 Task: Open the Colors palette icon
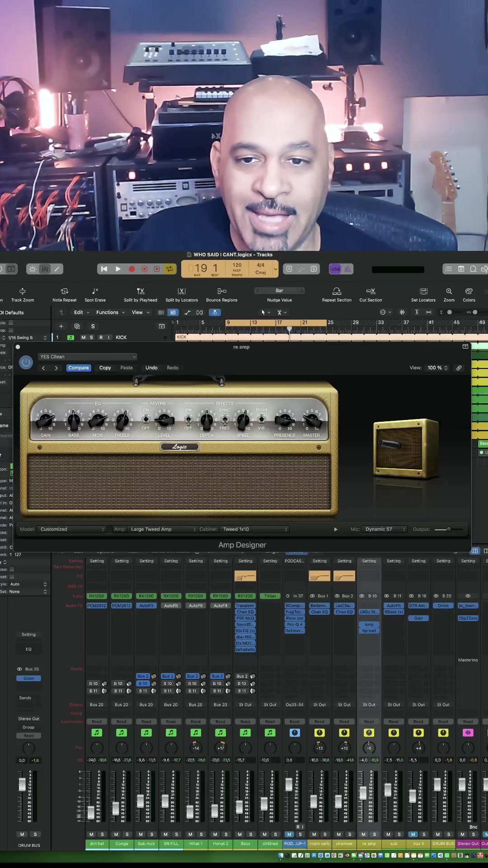(x=469, y=291)
